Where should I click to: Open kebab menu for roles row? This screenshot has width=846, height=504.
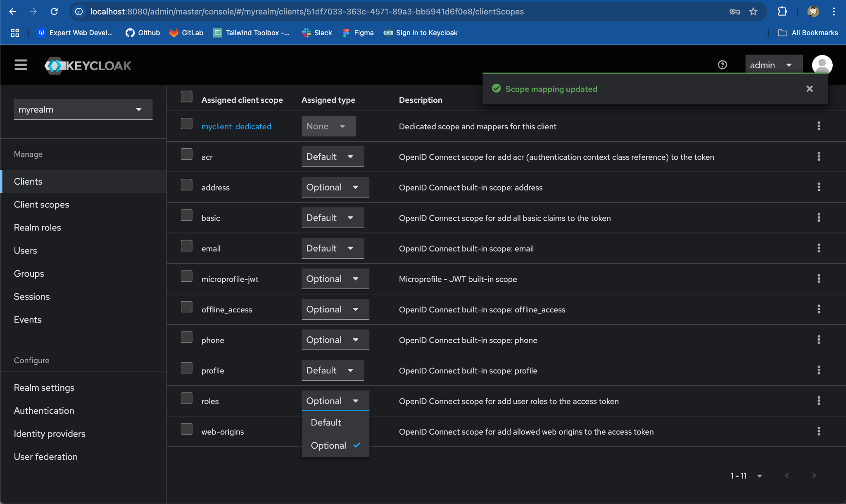pyautogui.click(x=818, y=401)
